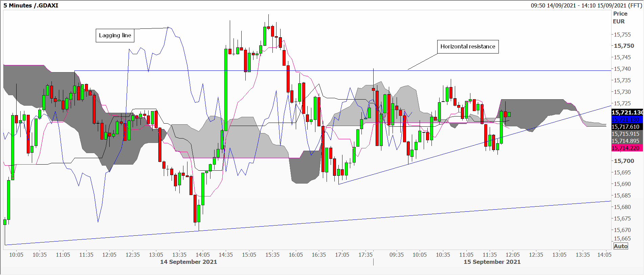Click the 15,730 price axis label

(622, 92)
